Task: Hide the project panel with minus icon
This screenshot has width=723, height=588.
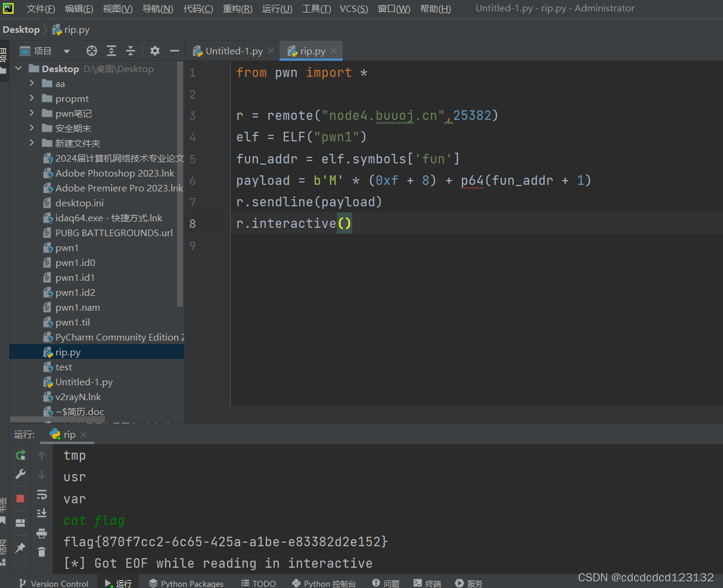Action: coord(175,51)
